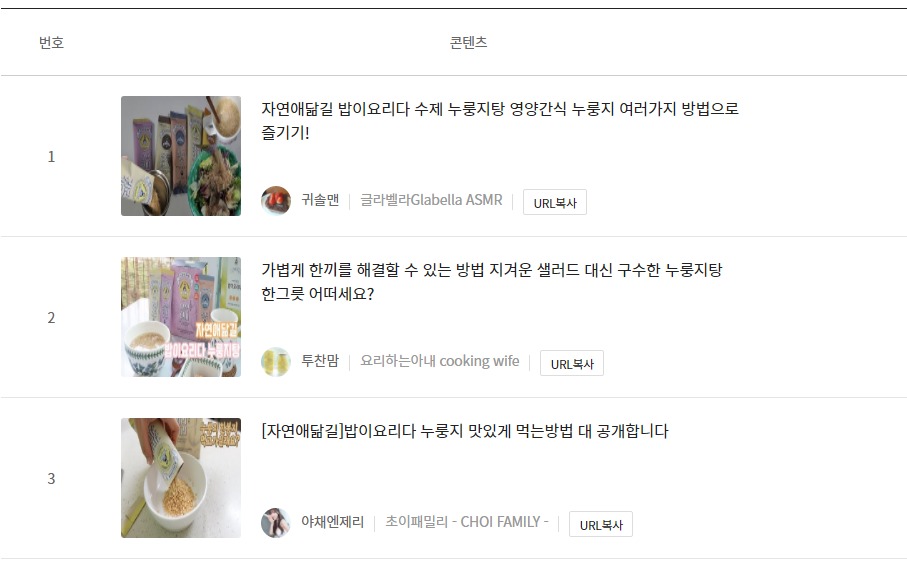Open the third thumbnail showing bowl pouring
907x564 pixels.
[180, 478]
